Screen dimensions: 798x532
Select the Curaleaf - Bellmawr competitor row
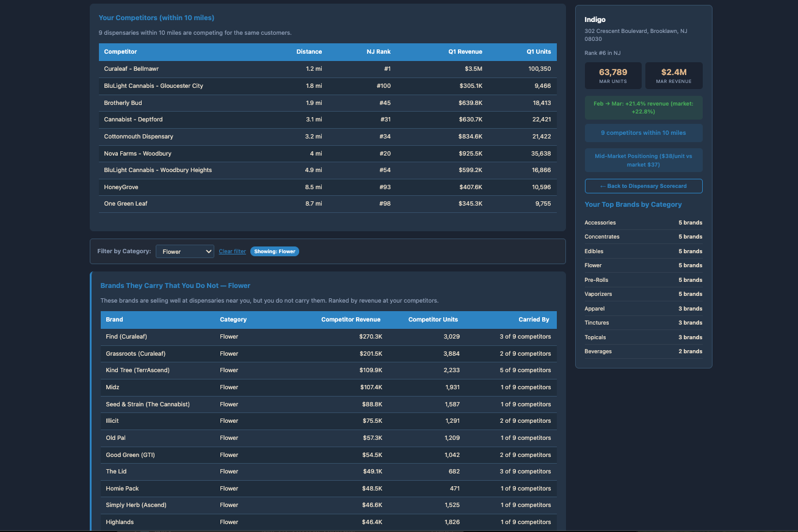pos(328,69)
